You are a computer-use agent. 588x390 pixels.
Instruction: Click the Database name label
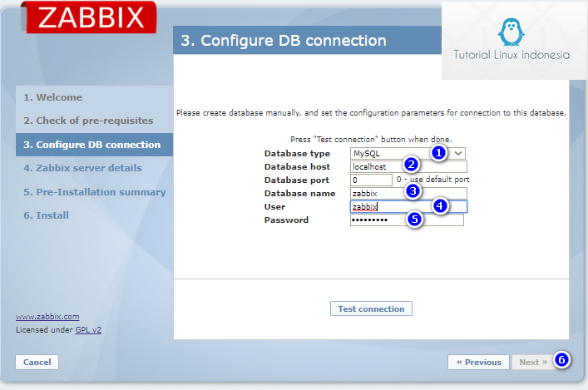pos(299,194)
